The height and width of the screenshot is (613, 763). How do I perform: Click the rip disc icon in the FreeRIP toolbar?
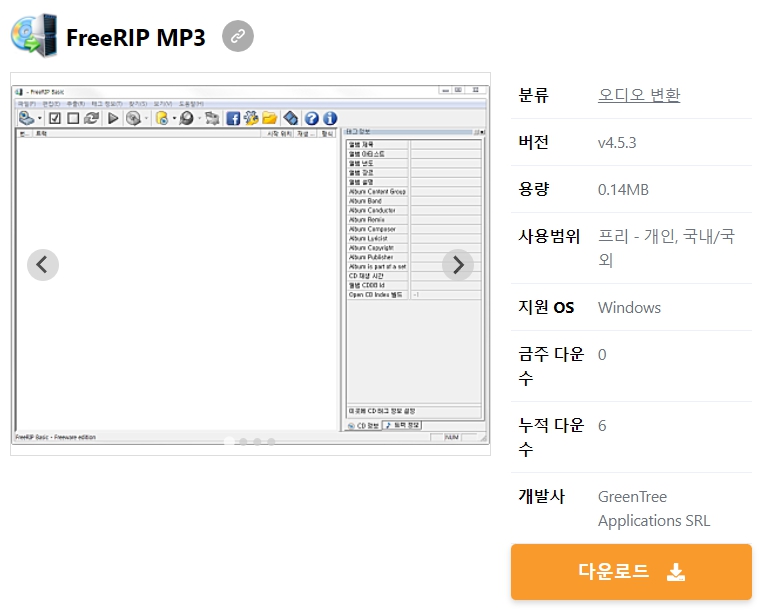133,118
